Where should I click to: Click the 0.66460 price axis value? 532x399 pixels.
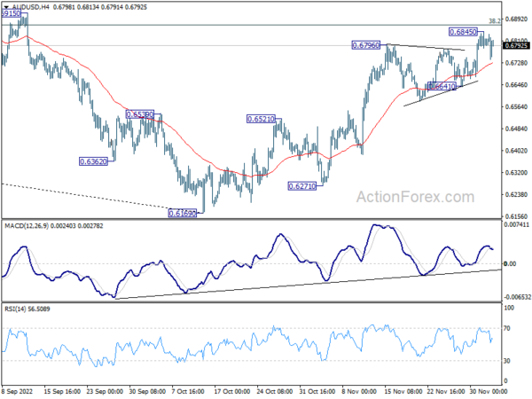(x=516, y=85)
